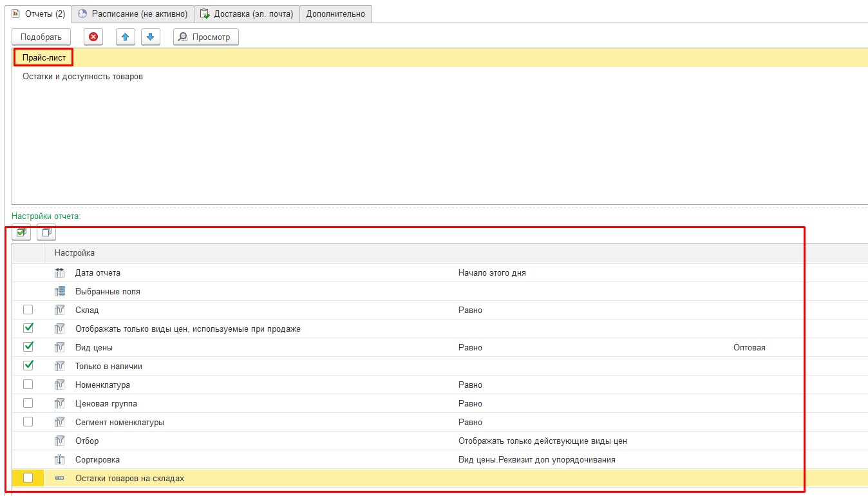The width and height of the screenshot is (868, 496).
Task: Click the Дата отчета row icon
Action: [x=60, y=272]
